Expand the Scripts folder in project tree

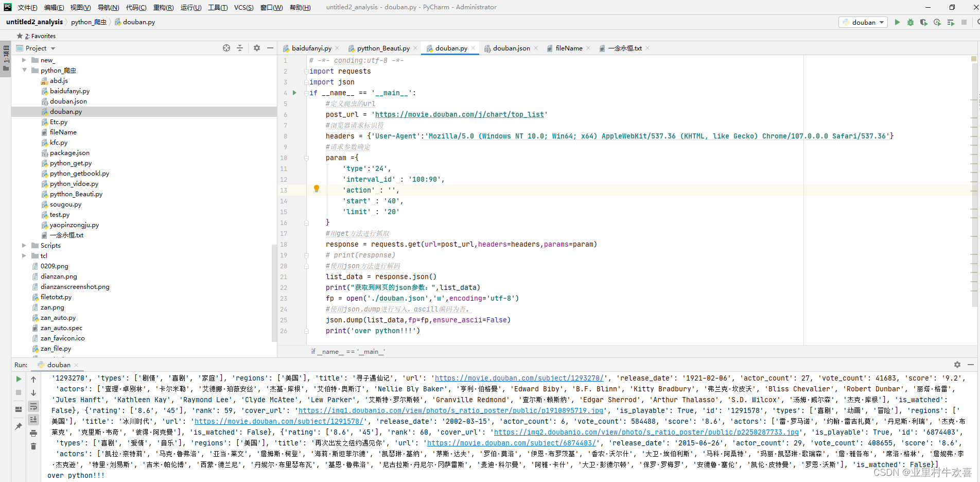24,246
